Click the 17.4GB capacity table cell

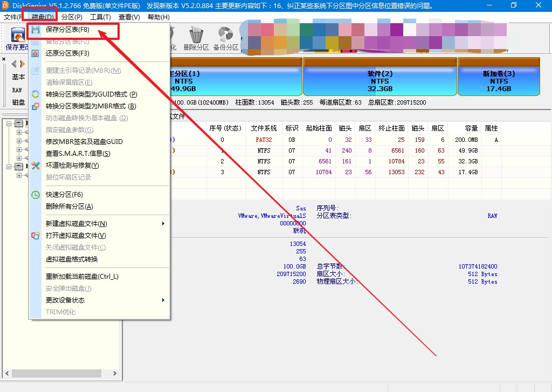pos(468,172)
